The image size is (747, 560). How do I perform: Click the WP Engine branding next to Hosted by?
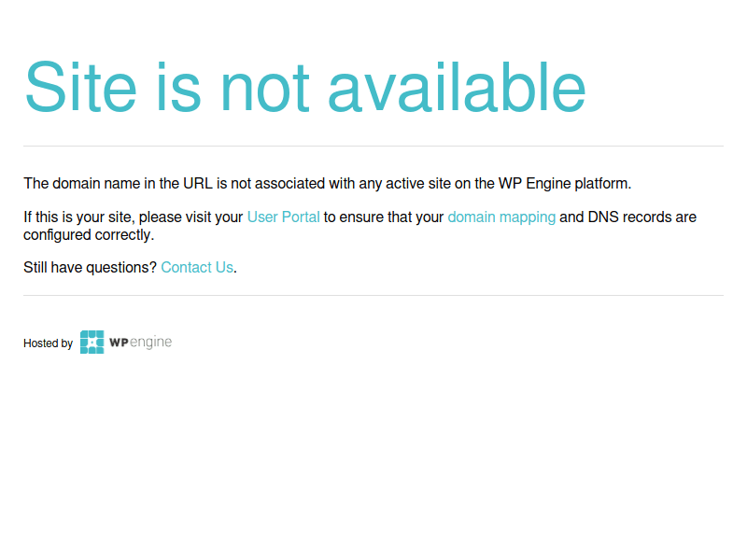coord(126,342)
